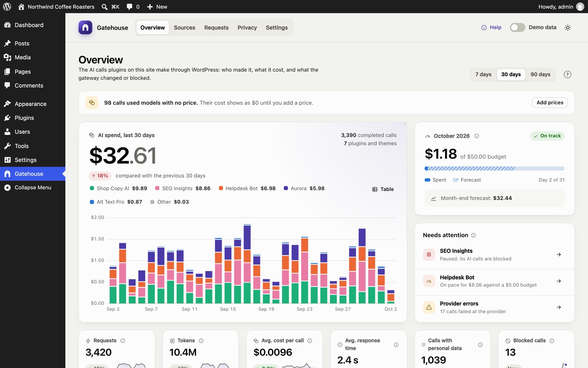Click the info icon beside Needs attention
Image resolution: width=588 pixels, height=368 pixels.
[x=473, y=235]
